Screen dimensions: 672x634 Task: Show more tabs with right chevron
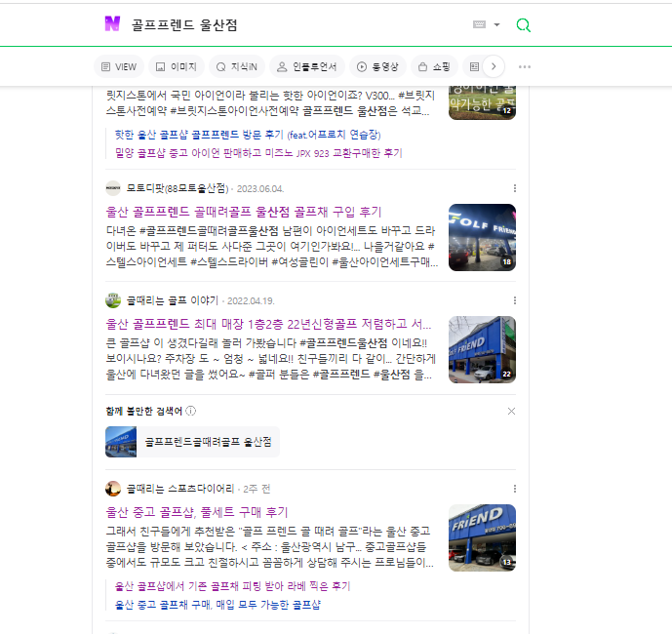[x=494, y=66]
